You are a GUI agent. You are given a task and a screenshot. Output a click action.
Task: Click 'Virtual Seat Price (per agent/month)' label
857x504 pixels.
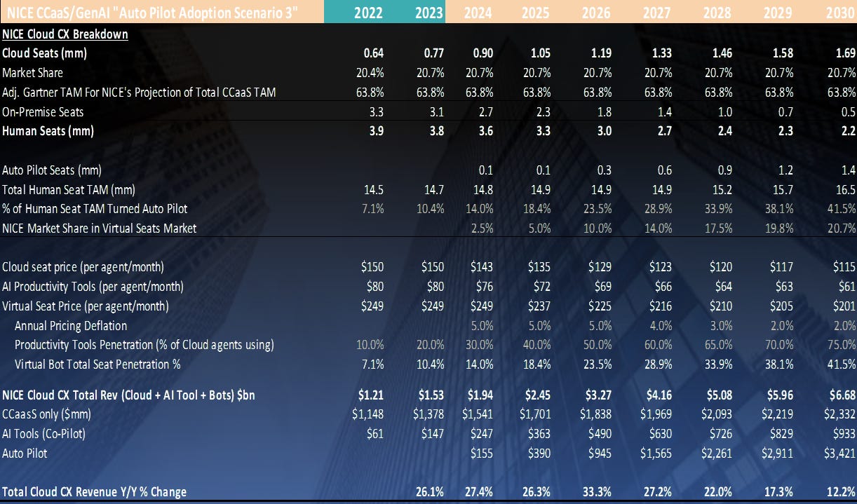tap(86, 306)
